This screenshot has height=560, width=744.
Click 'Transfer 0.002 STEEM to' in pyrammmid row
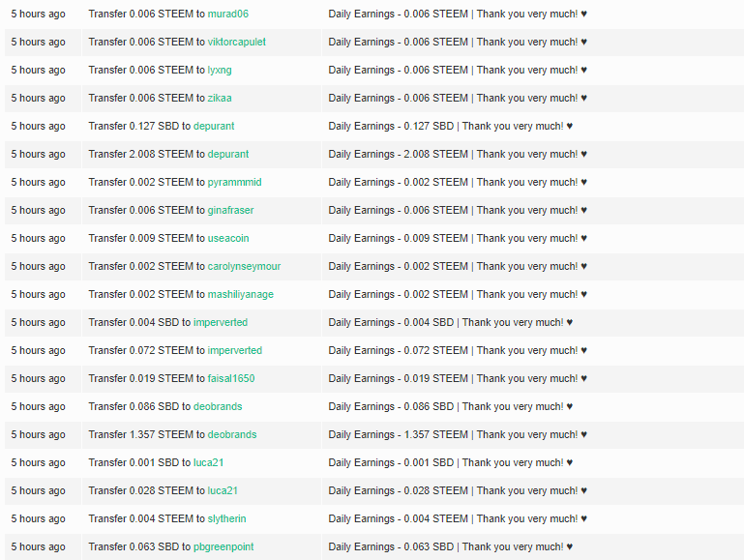click(147, 182)
